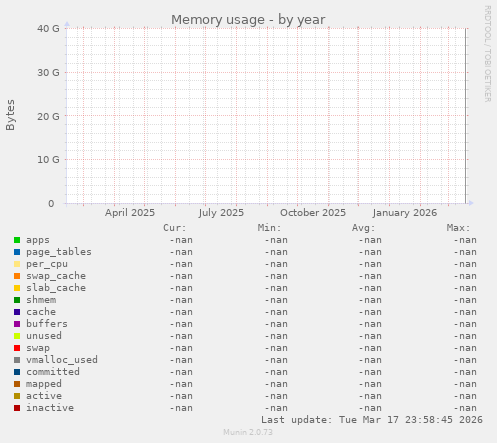
Task: Click the gray vertical line in graph
Action: (466, 116)
